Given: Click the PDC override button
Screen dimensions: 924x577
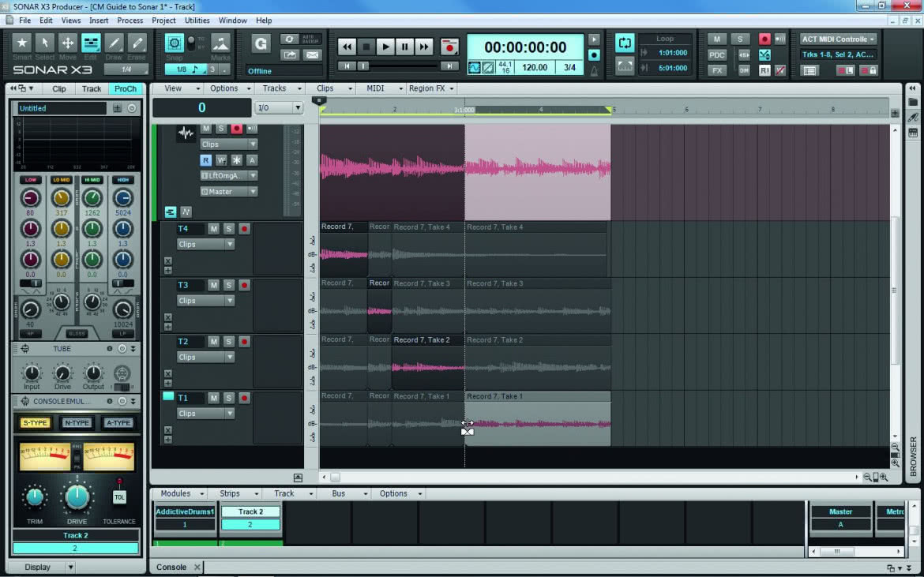Looking at the screenshot, I should 716,54.
